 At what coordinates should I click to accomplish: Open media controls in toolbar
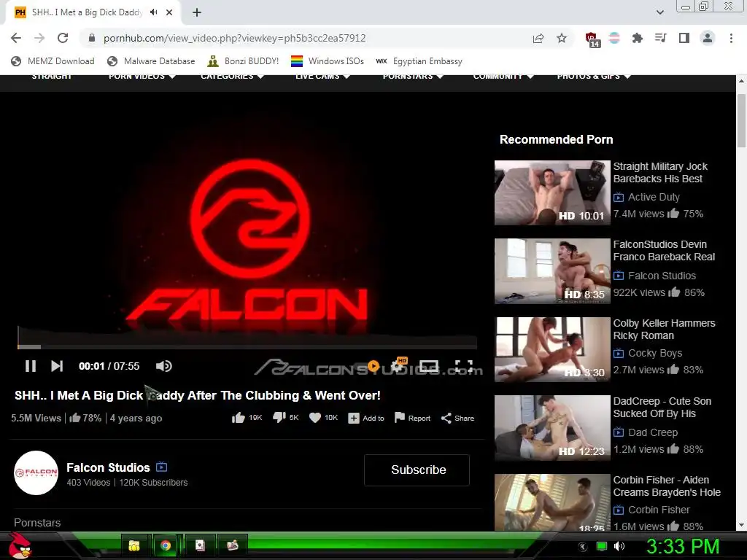point(661,38)
